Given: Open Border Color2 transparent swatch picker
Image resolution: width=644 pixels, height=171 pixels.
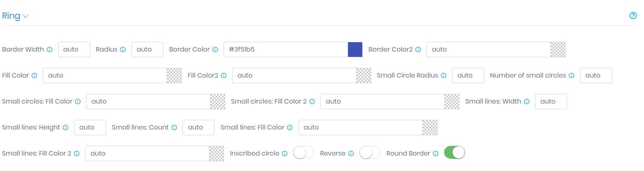Looking at the screenshot, I should click(558, 50).
